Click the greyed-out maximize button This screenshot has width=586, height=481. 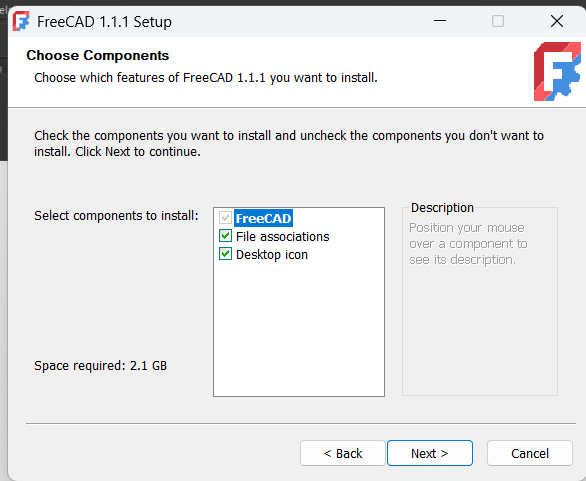coord(498,21)
